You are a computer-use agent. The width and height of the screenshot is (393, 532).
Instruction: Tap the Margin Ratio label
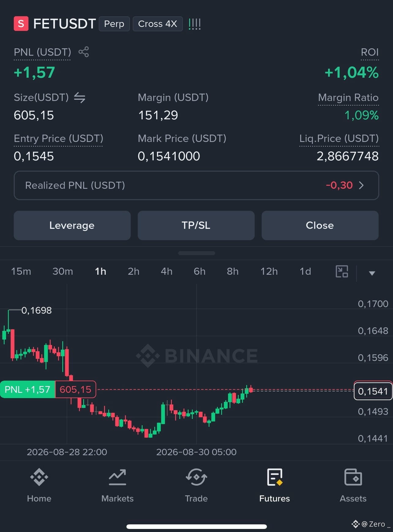point(348,98)
